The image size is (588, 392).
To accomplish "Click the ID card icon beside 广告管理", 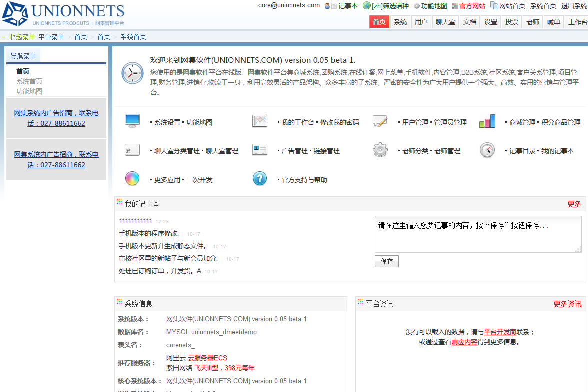I will (260, 150).
